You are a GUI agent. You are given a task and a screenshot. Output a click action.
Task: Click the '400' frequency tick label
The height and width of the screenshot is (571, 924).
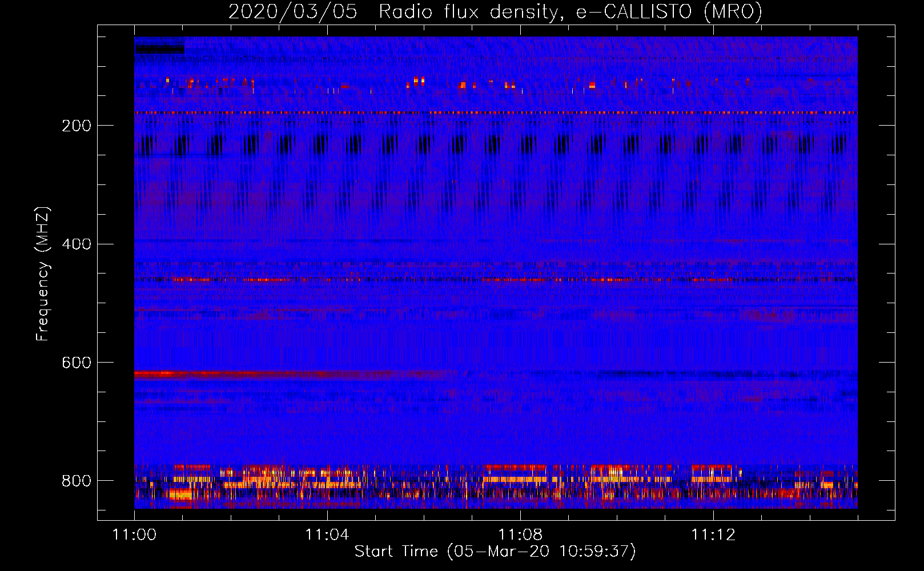point(77,244)
